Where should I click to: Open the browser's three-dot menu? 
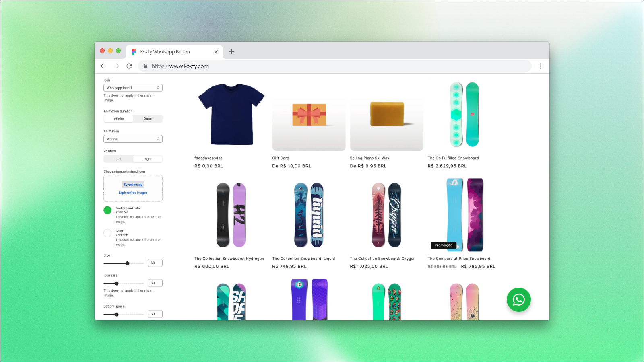[541, 66]
